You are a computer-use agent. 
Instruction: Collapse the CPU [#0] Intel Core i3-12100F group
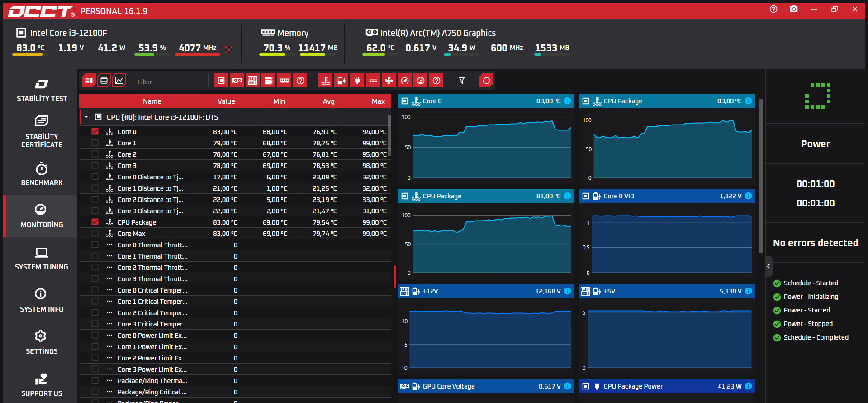[x=86, y=117]
